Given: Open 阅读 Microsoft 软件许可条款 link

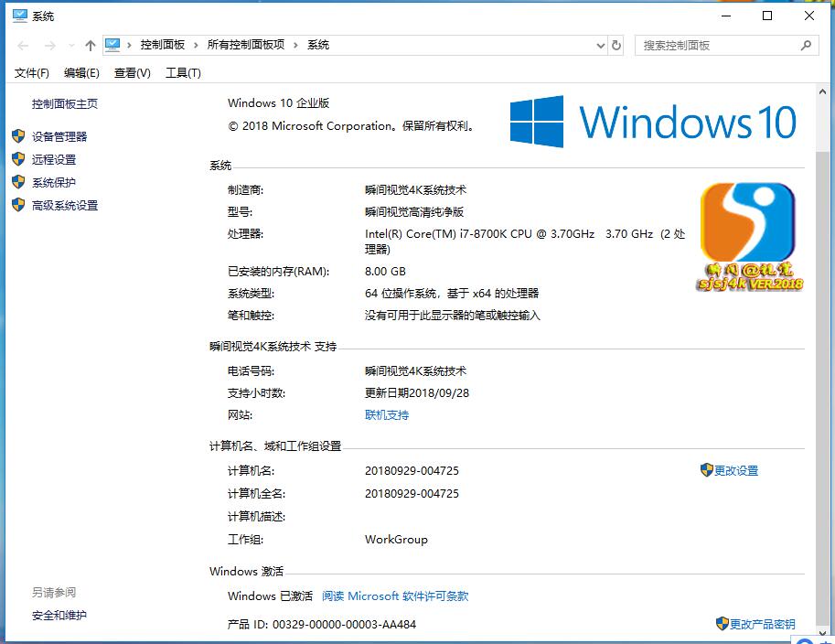Looking at the screenshot, I should click(x=395, y=596).
